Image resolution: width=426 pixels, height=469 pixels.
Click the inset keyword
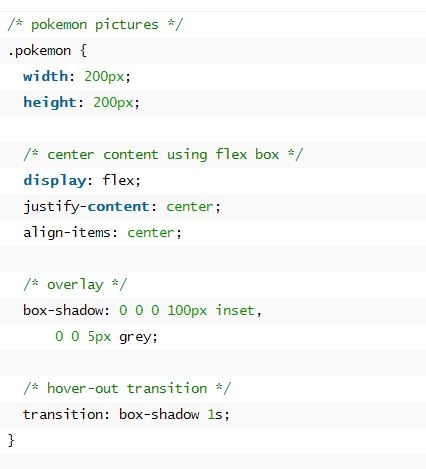click(x=235, y=311)
